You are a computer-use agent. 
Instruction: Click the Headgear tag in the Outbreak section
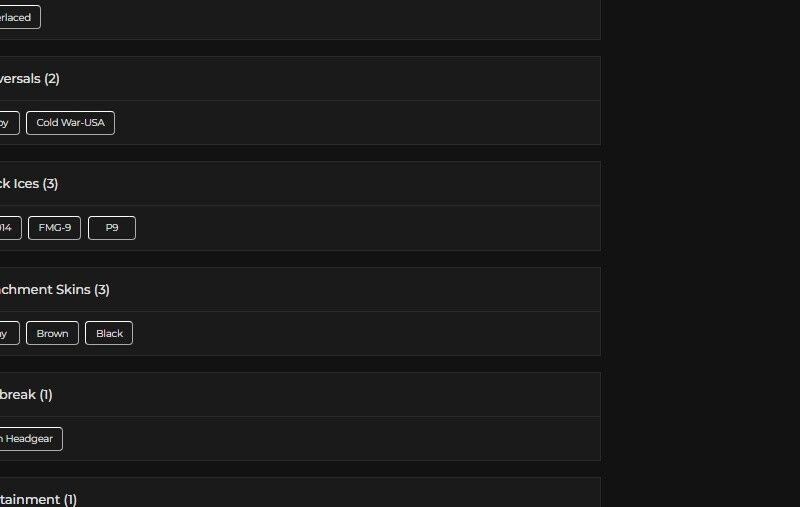click(x=30, y=439)
